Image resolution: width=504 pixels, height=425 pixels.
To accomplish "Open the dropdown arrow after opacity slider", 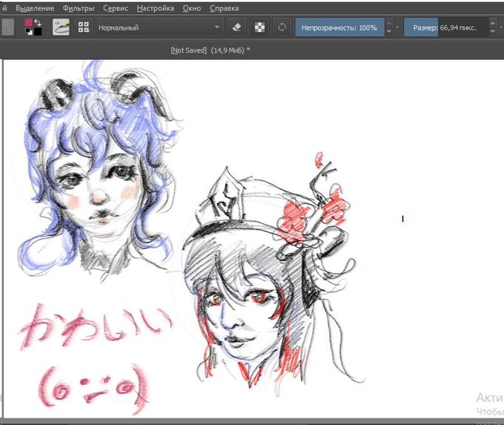I will (x=397, y=27).
